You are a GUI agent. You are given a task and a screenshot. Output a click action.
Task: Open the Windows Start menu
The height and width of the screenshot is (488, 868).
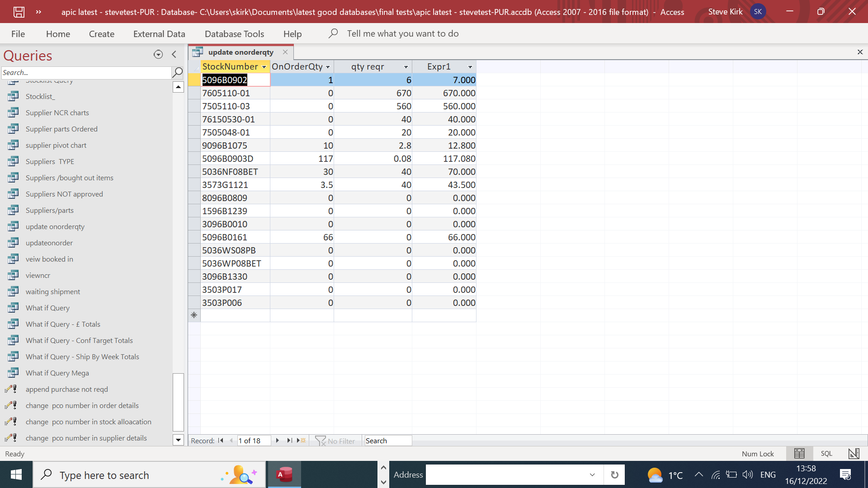point(16,475)
